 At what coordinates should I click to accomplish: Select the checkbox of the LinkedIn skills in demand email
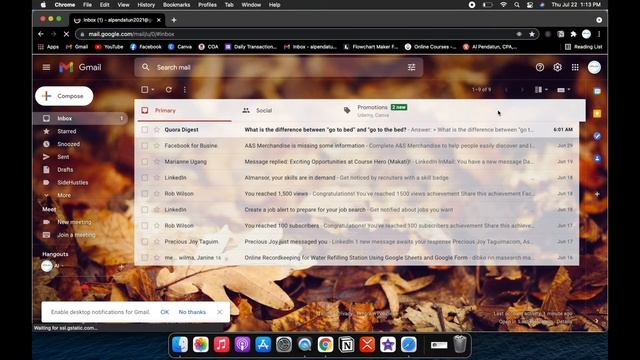(145, 178)
